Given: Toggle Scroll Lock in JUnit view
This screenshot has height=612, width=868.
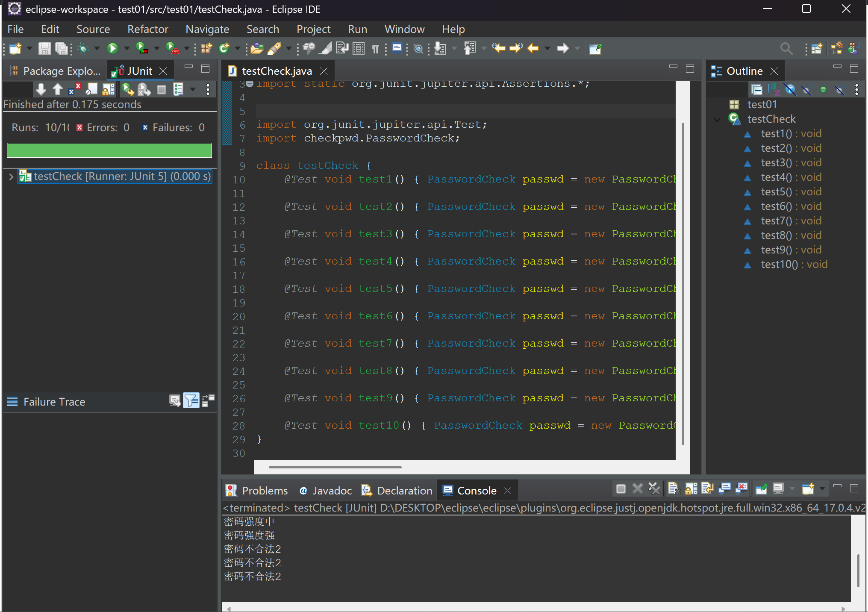Looking at the screenshot, I should tap(108, 89).
